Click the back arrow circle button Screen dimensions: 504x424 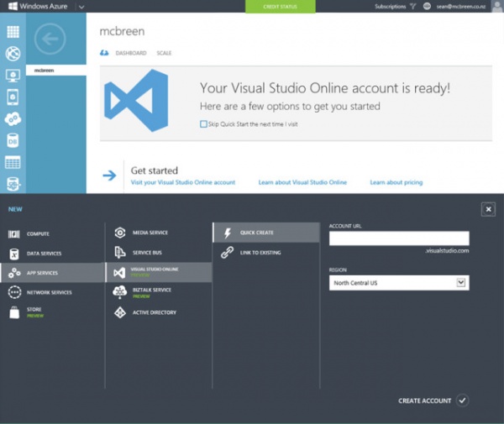click(x=50, y=39)
